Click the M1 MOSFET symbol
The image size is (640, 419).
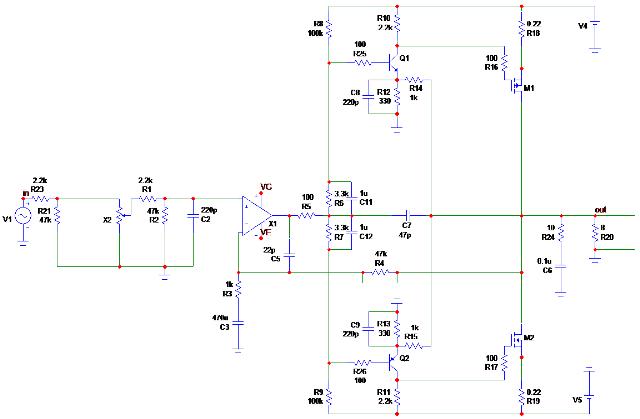pyautogui.click(x=517, y=86)
